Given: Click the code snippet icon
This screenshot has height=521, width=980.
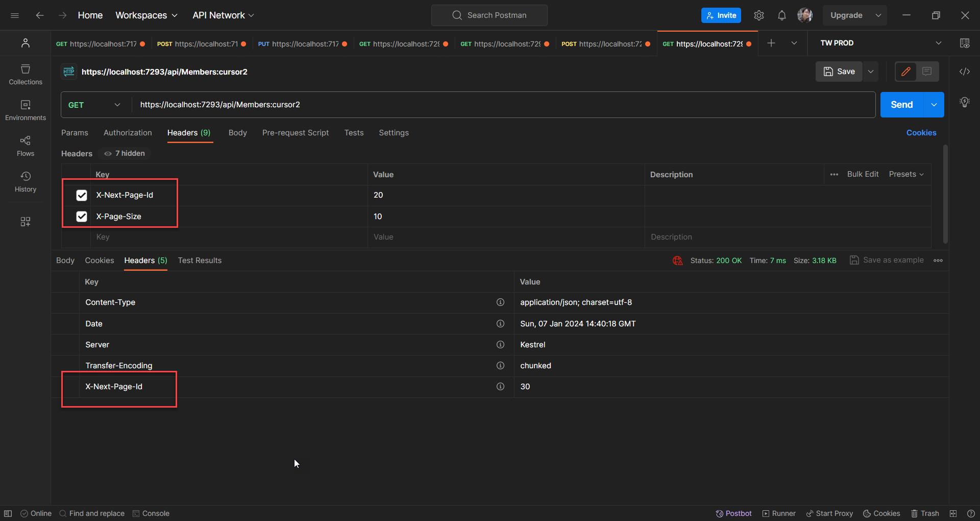Looking at the screenshot, I should pos(964,72).
